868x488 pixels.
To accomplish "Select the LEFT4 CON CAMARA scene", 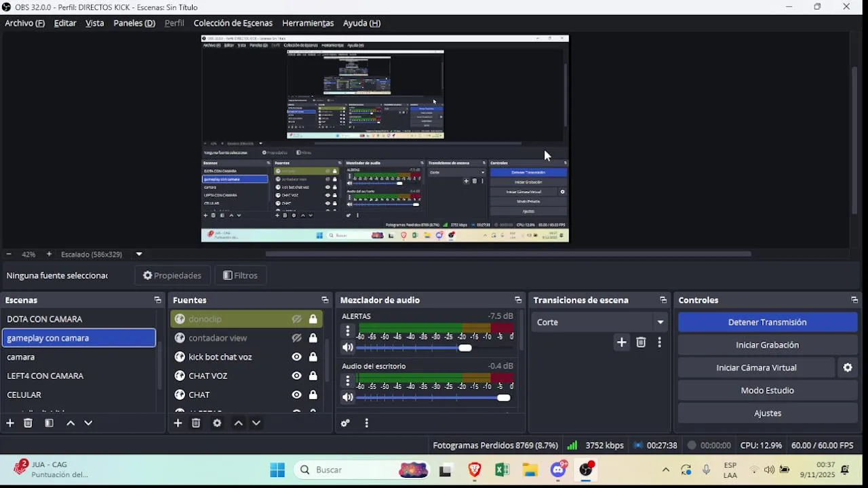I will 79,375.
